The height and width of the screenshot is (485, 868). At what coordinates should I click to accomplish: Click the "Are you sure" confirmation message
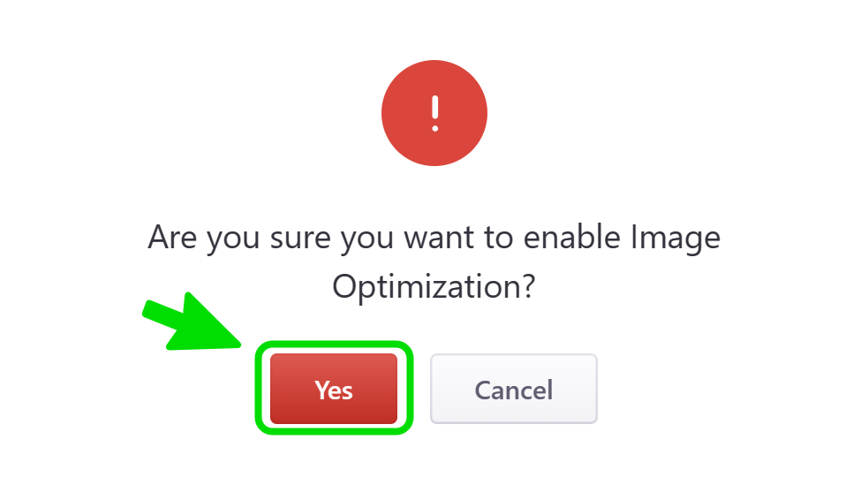[434, 262]
